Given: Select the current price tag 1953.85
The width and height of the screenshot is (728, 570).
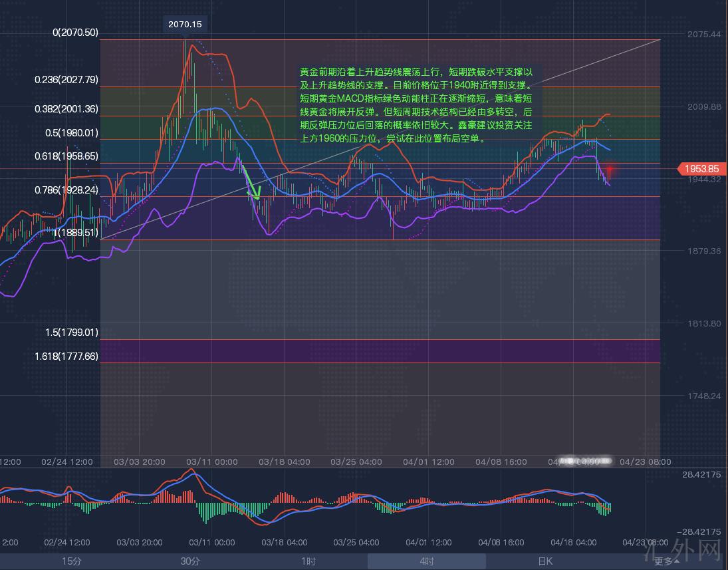Looking at the screenshot, I should click(x=701, y=169).
